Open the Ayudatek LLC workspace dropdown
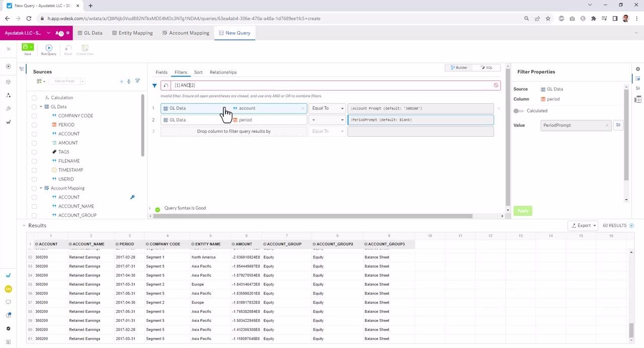The width and height of the screenshot is (644, 348). coord(48,33)
